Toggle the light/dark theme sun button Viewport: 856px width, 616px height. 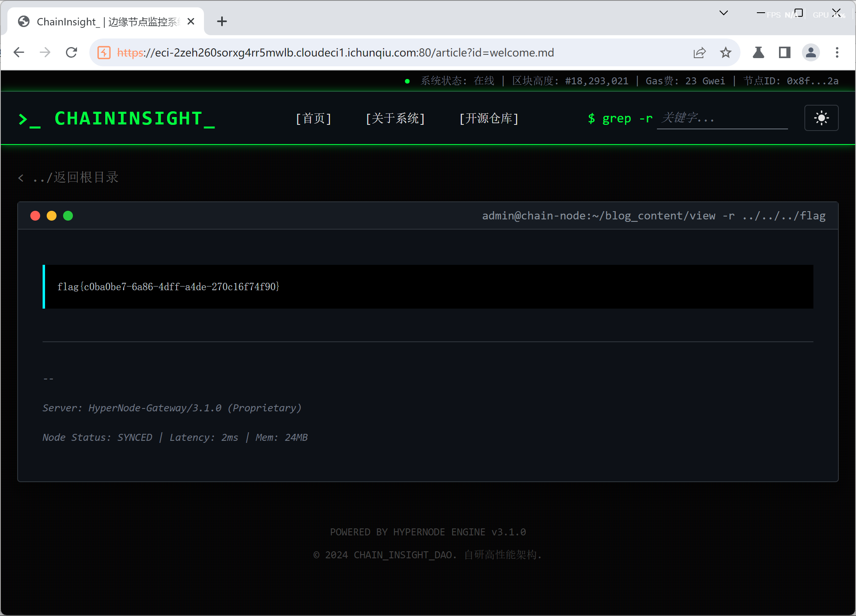click(821, 118)
